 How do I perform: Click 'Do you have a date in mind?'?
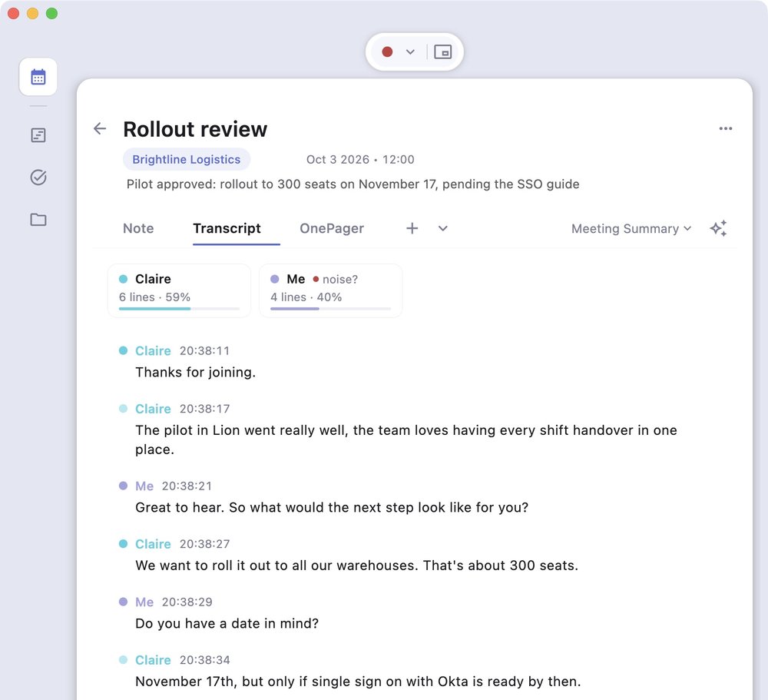(x=227, y=623)
